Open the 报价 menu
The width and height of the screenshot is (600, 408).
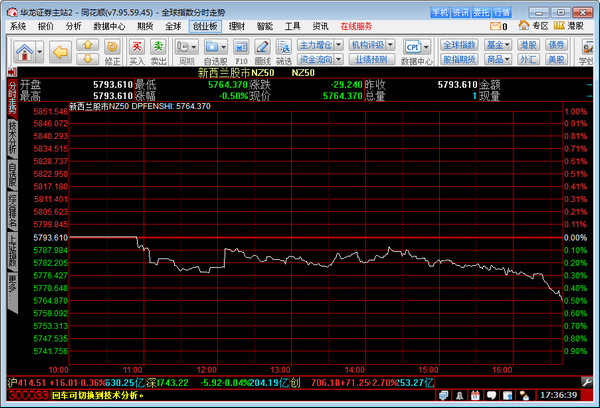point(46,26)
